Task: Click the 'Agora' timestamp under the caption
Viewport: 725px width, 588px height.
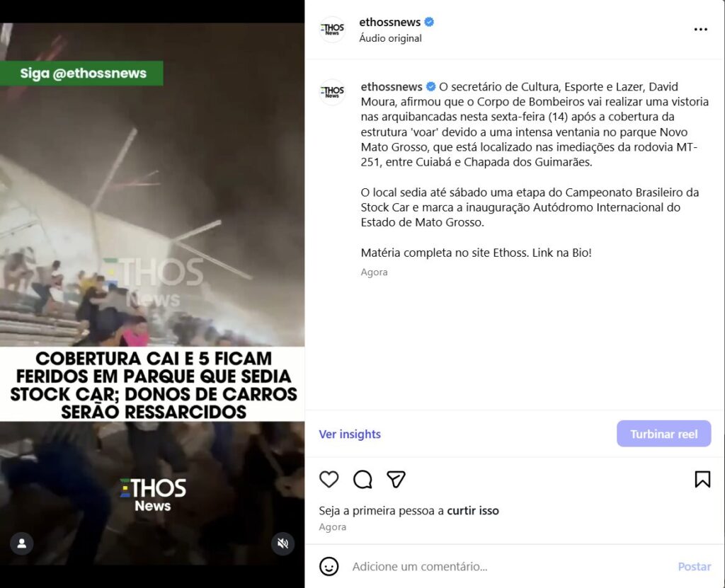Action: click(x=374, y=272)
